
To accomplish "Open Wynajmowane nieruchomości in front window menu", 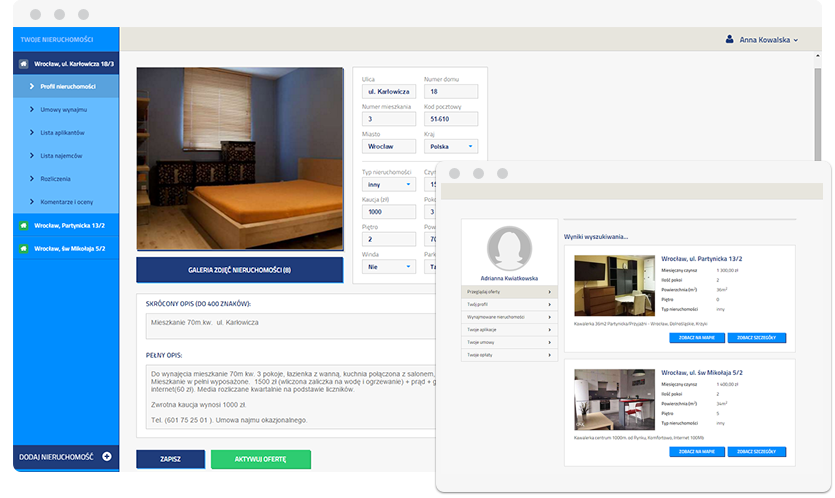I will point(509,317).
